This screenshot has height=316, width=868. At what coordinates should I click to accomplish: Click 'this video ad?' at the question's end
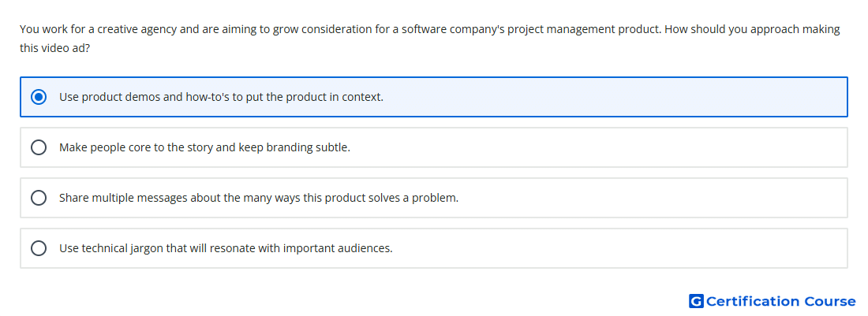point(54,49)
